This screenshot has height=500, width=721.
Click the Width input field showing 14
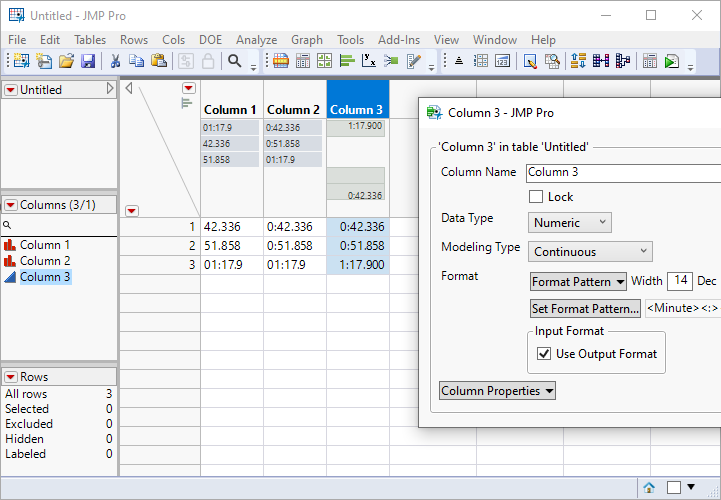point(680,281)
